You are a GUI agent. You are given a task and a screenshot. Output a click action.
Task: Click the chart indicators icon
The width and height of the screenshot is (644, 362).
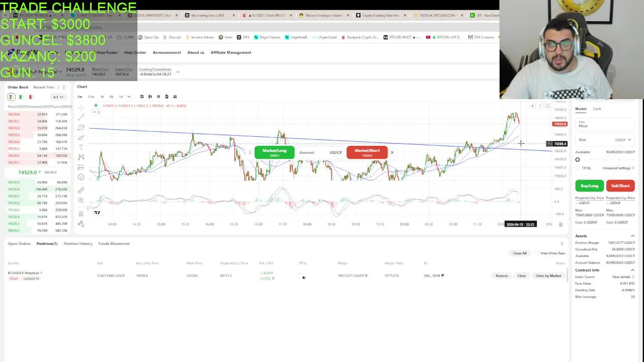click(142, 97)
